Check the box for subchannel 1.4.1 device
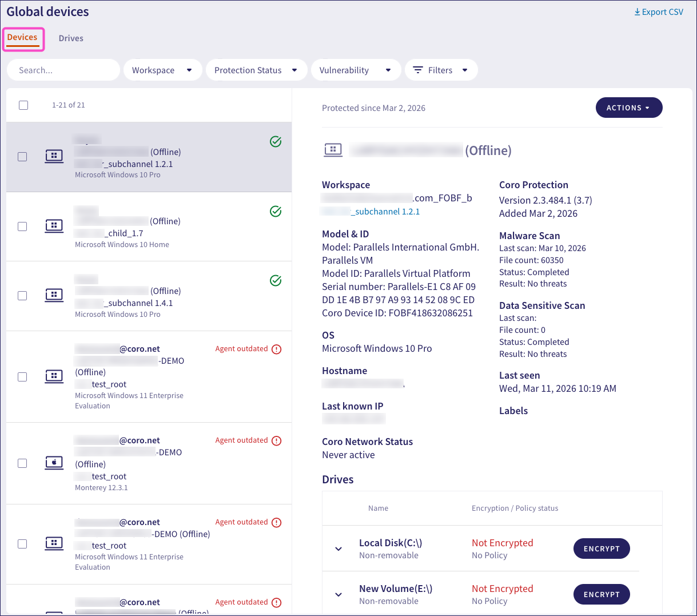The width and height of the screenshot is (697, 616). (x=22, y=296)
